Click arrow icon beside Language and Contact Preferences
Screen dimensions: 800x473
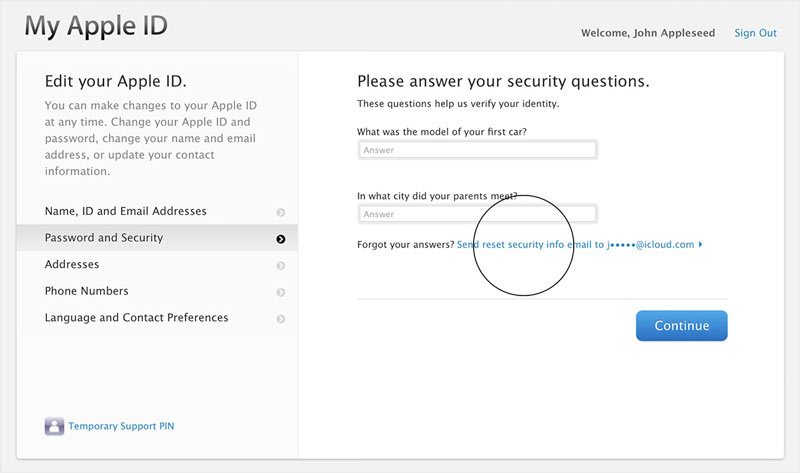point(281,319)
